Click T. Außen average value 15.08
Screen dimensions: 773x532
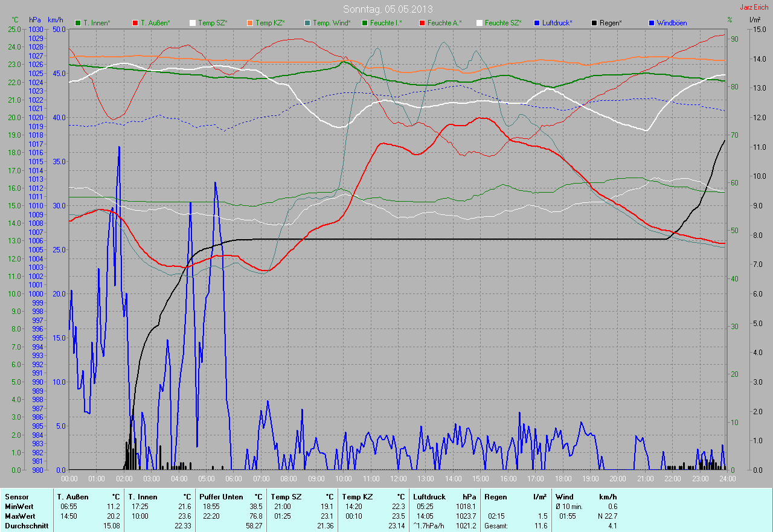click(x=112, y=526)
